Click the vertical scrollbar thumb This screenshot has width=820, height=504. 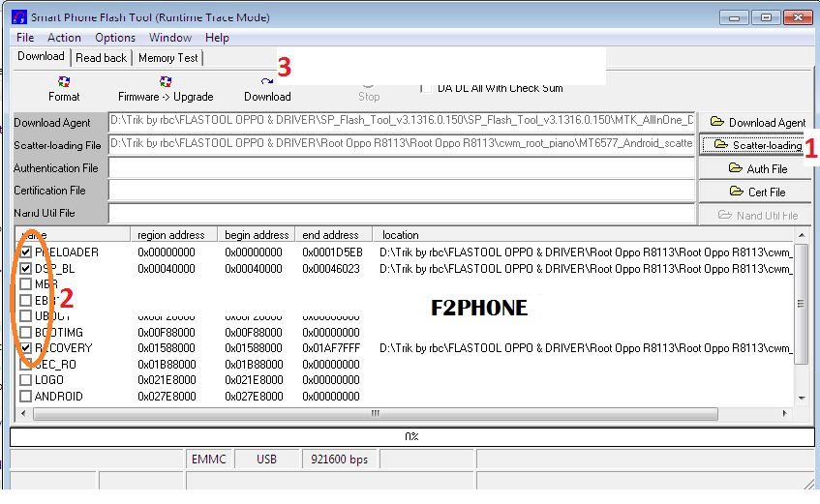coord(801,303)
